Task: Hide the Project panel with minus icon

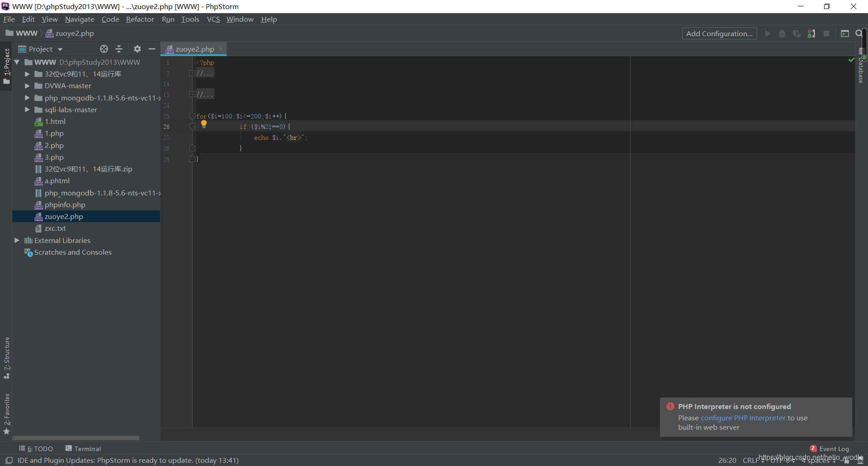Action: click(152, 49)
